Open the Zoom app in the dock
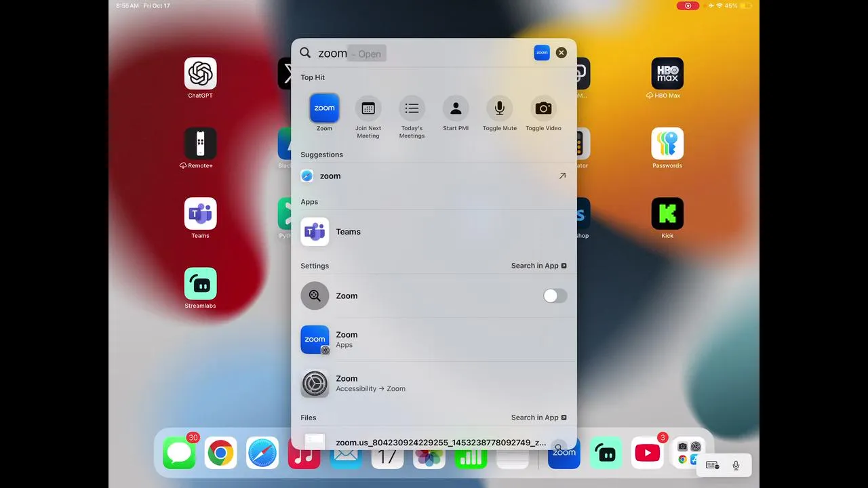Viewport: 868px width, 488px height. tap(564, 455)
